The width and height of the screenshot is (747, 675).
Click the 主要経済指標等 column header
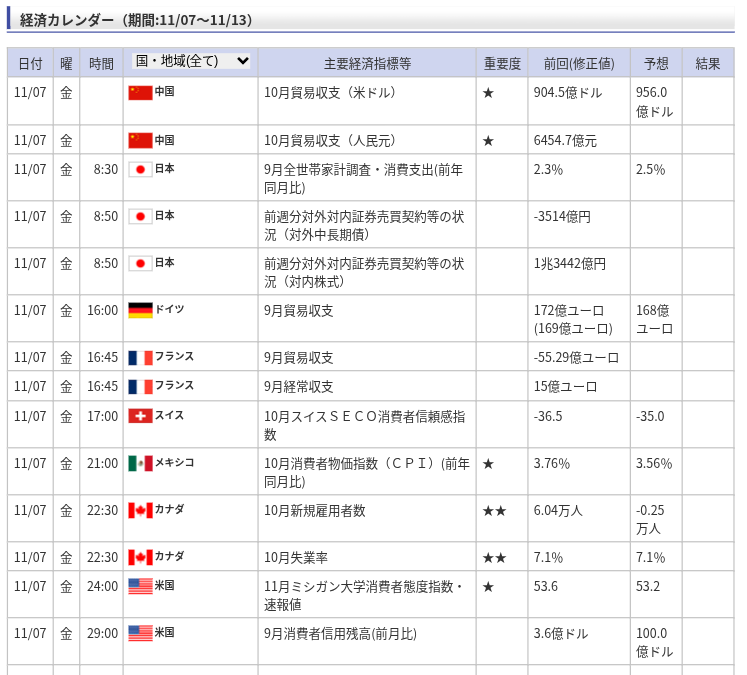coord(367,63)
